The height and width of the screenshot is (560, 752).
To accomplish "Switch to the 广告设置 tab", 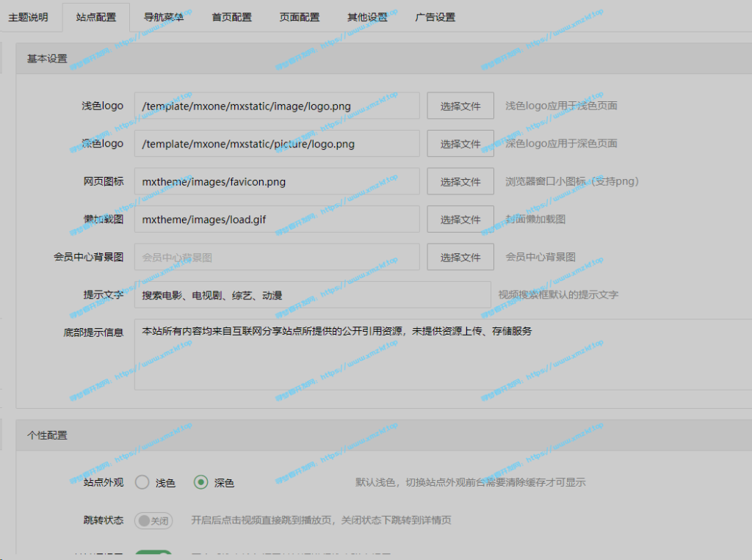I will tap(435, 18).
